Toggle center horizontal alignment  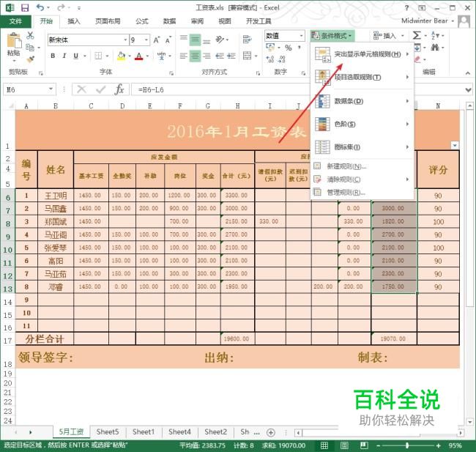(x=196, y=56)
